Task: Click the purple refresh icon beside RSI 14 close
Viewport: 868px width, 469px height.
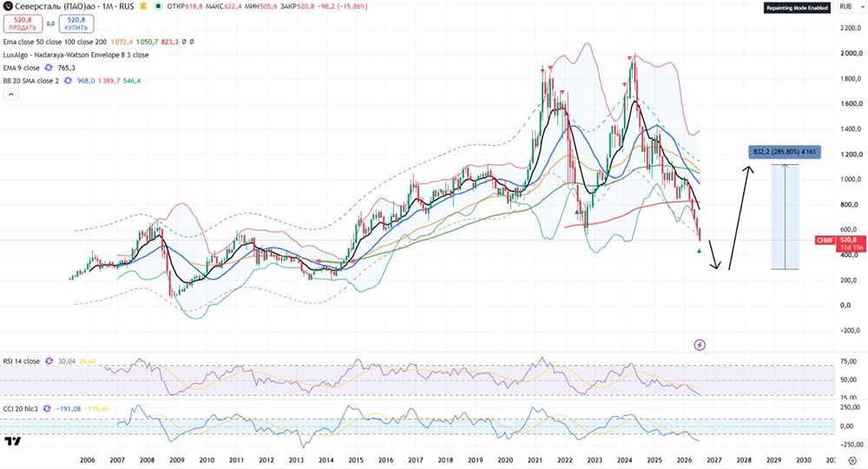Action: [49, 361]
